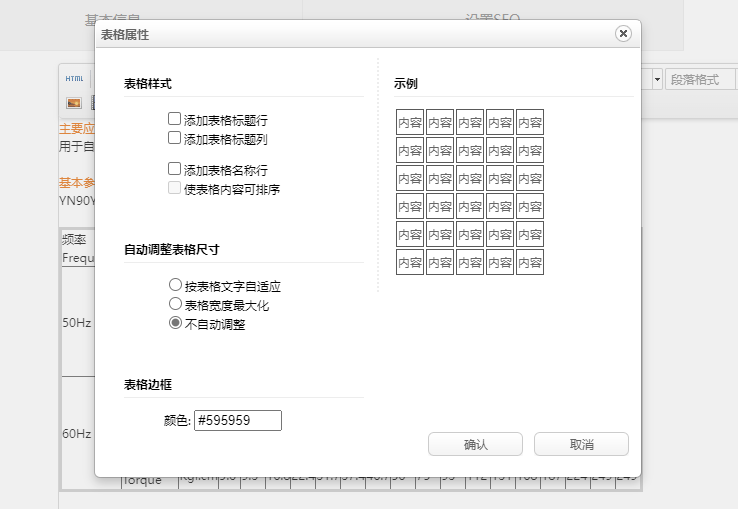738x509 pixels.
Task: Click the 60Hz cell in the background table
Action: 76,434
